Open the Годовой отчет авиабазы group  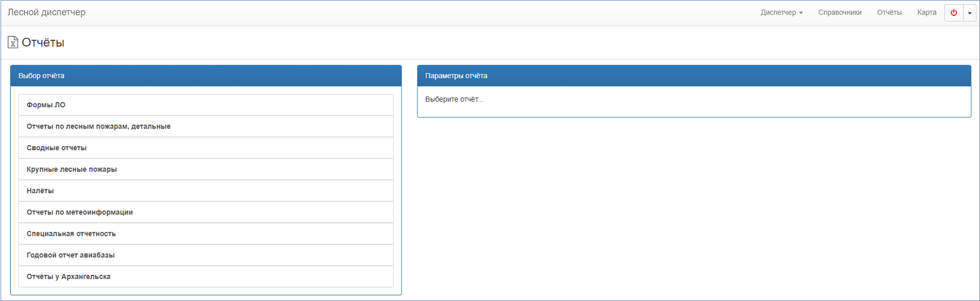206,256
